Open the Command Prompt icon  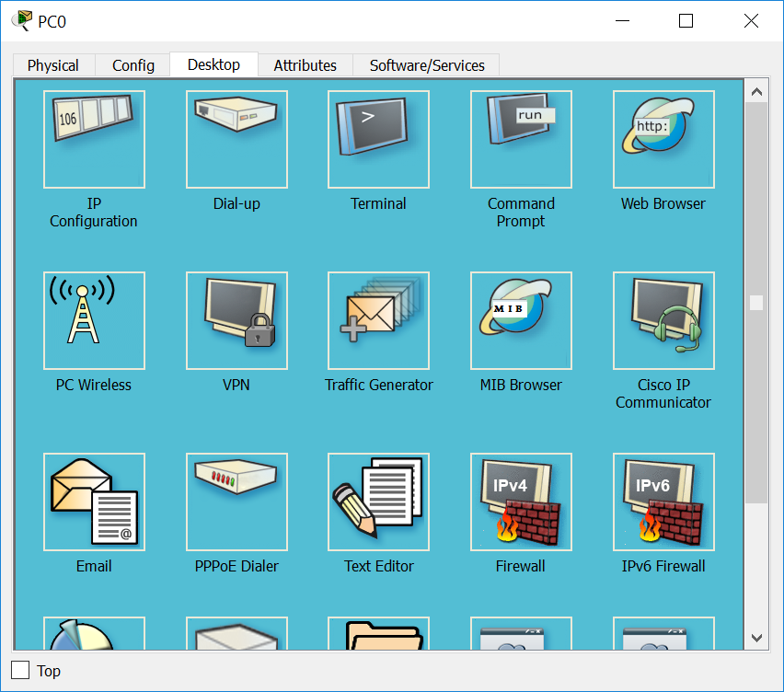coord(521,139)
